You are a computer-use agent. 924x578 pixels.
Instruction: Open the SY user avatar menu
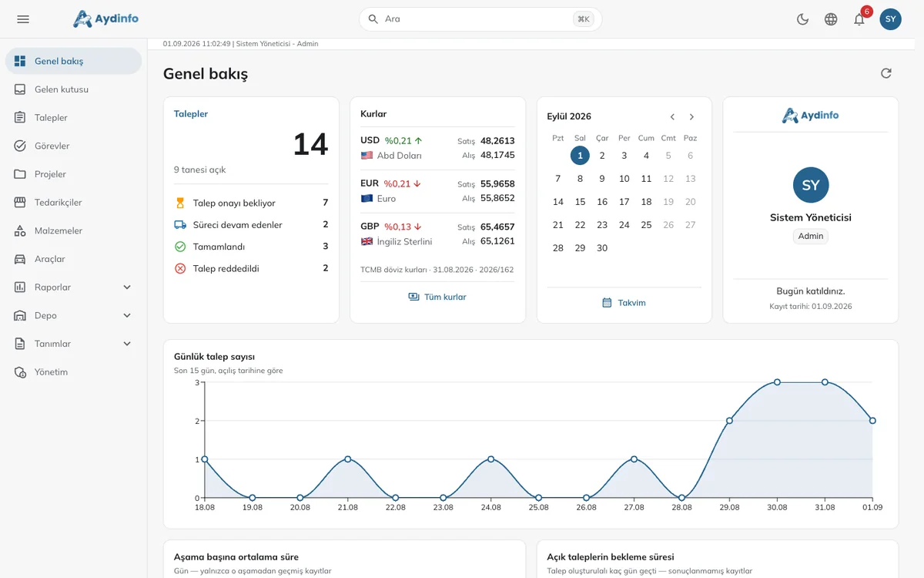(891, 19)
